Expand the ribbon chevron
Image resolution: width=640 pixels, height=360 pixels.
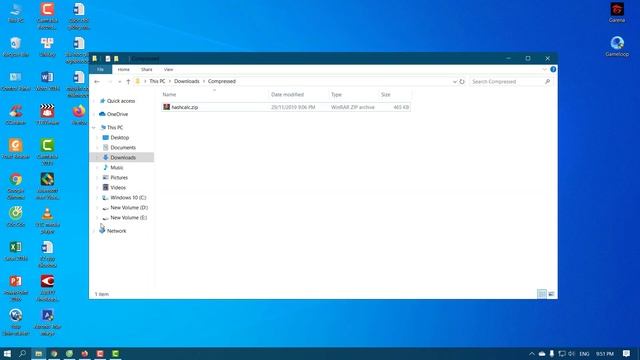click(x=544, y=69)
